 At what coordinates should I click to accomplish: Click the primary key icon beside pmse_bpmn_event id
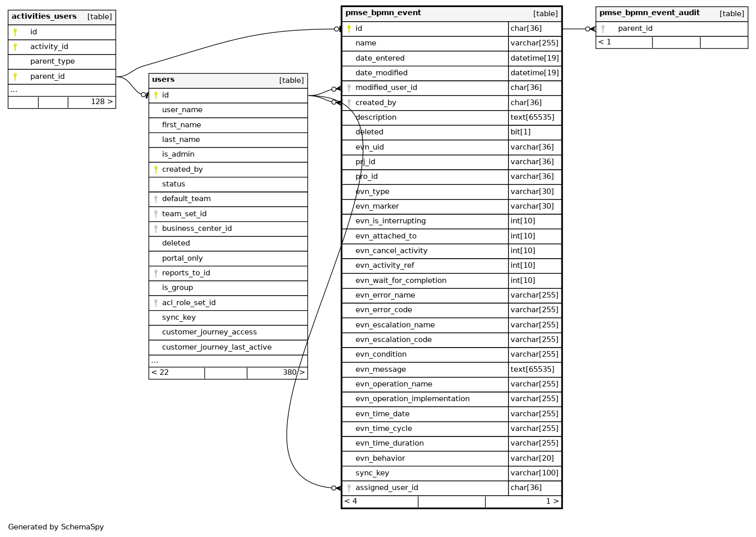[348, 29]
